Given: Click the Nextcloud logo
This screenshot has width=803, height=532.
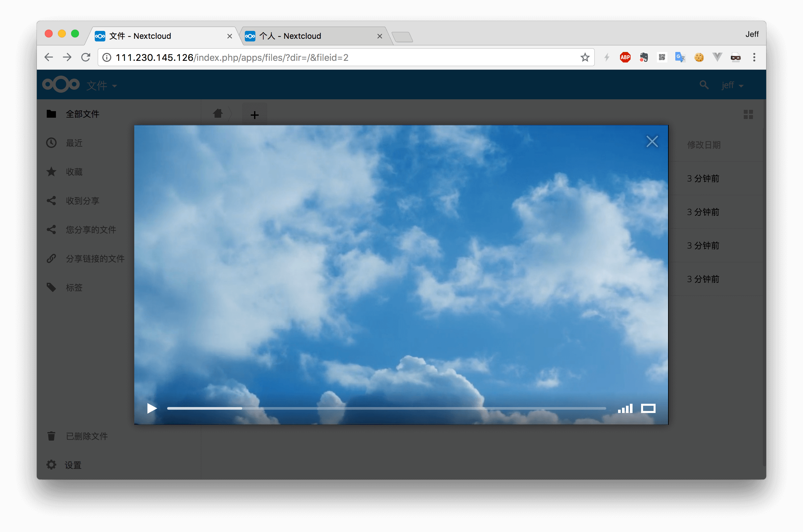Looking at the screenshot, I should (61, 85).
